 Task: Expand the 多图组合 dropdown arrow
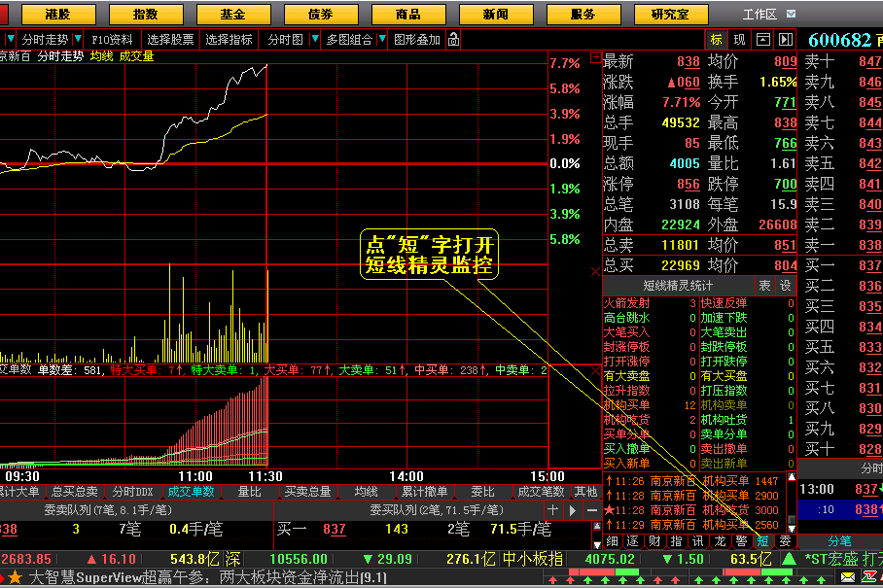382,39
